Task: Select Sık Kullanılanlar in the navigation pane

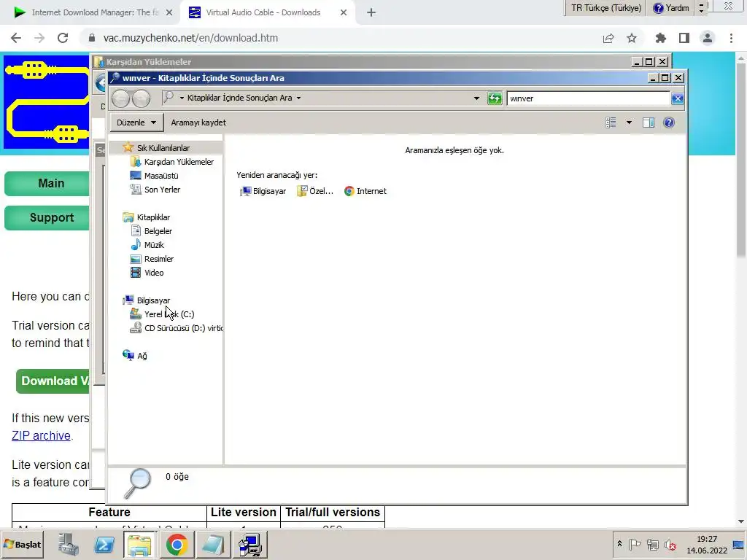Action: pyautogui.click(x=163, y=148)
